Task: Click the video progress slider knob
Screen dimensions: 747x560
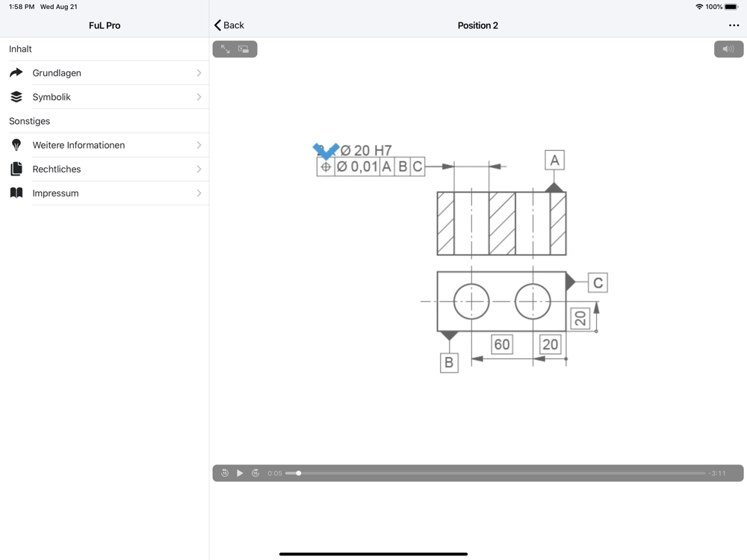Action: [x=298, y=473]
